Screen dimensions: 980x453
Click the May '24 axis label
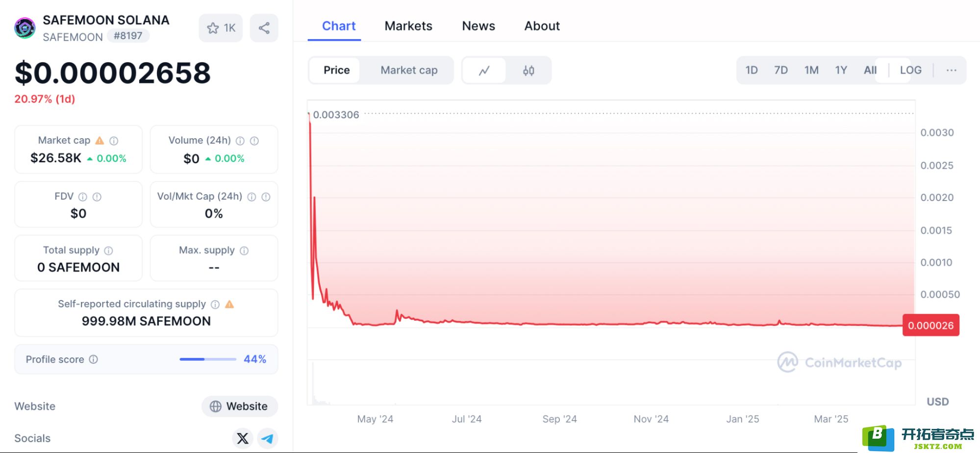(375, 419)
